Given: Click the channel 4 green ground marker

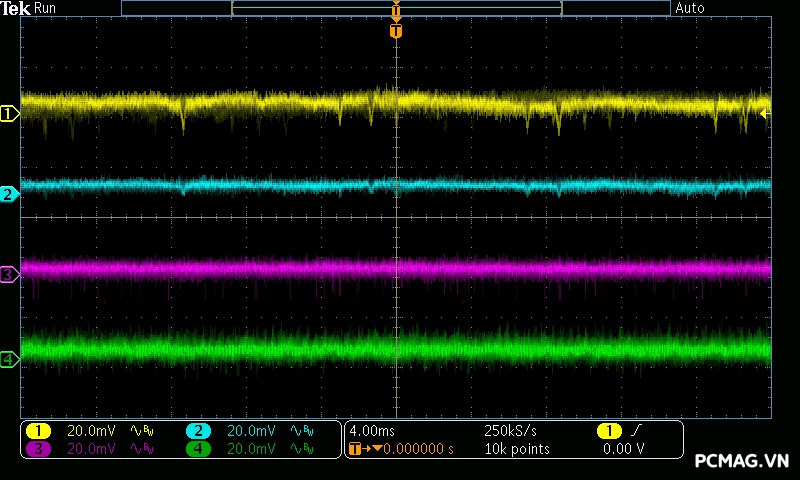Looking at the screenshot, I should pyautogui.click(x=9, y=358).
